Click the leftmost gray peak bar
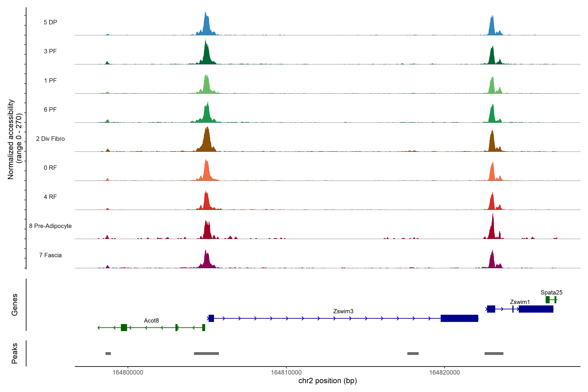This screenshot has width=588, height=392. click(x=108, y=353)
